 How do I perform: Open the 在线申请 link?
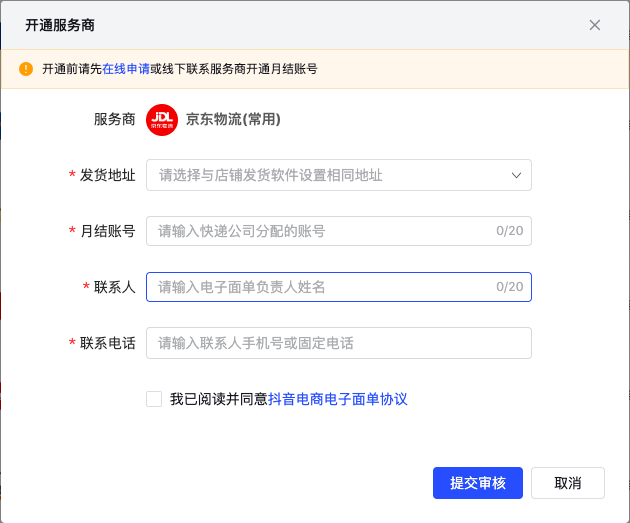coord(126,69)
